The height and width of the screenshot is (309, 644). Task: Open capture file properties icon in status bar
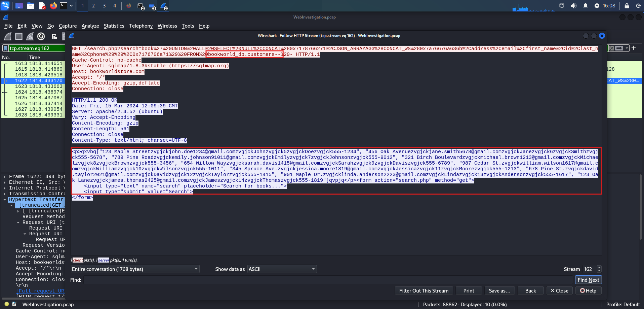tap(14, 304)
